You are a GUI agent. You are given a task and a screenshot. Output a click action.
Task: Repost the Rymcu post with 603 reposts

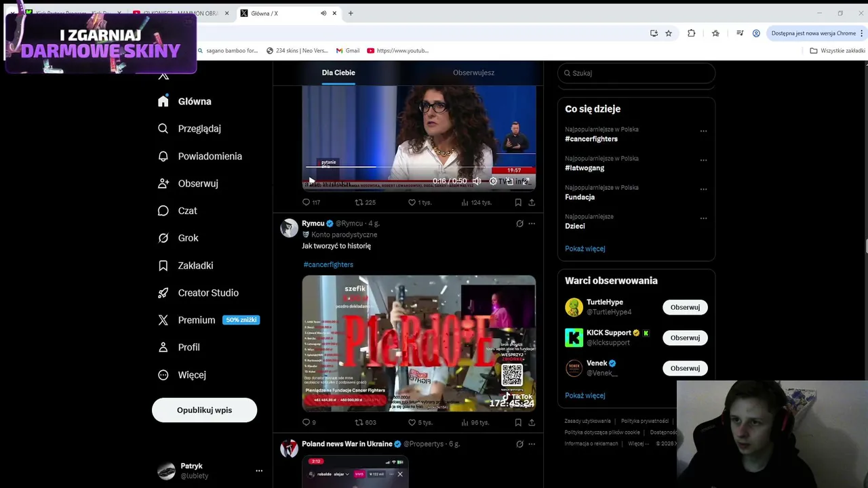[x=366, y=422]
